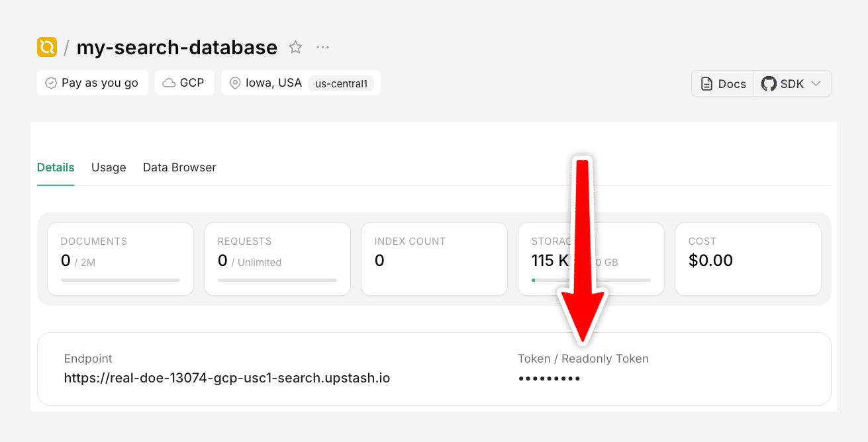Select the Details tab

click(56, 167)
